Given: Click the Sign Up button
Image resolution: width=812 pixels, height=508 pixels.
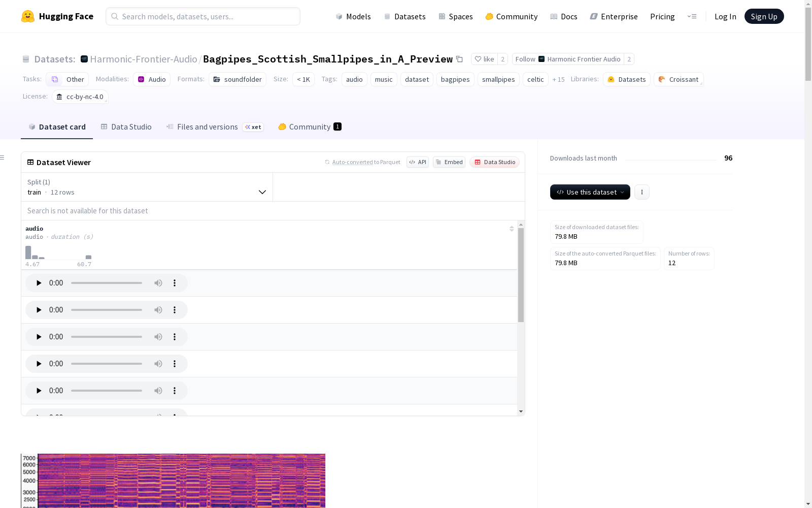Looking at the screenshot, I should pos(764,16).
